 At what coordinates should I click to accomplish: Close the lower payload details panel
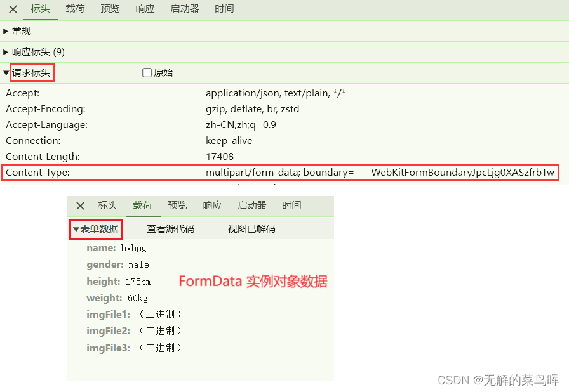click(80, 206)
